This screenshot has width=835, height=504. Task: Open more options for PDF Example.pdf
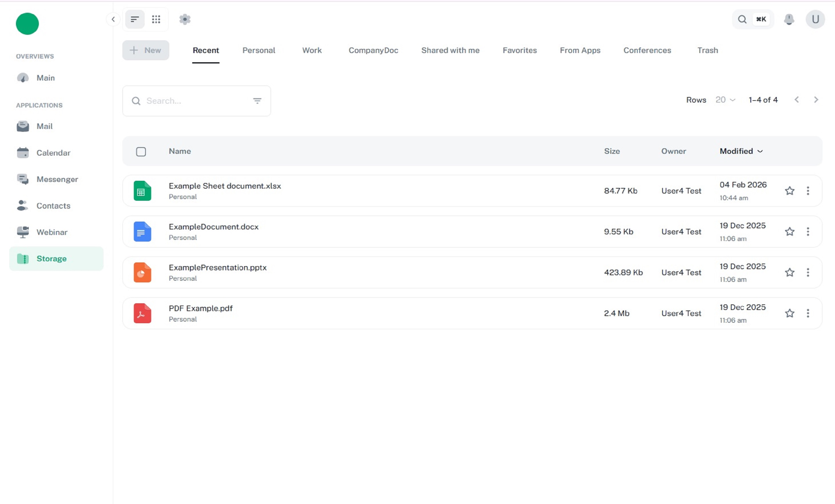(808, 313)
